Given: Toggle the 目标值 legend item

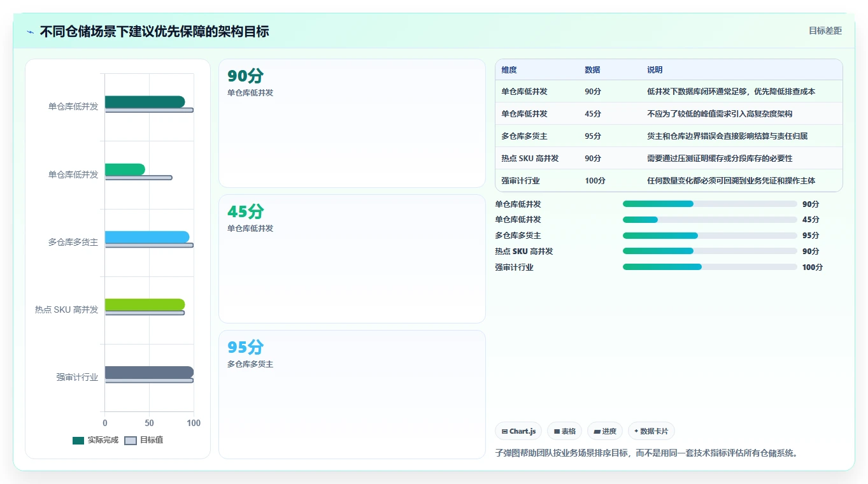Looking at the screenshot, I should (x=143, y=440).
